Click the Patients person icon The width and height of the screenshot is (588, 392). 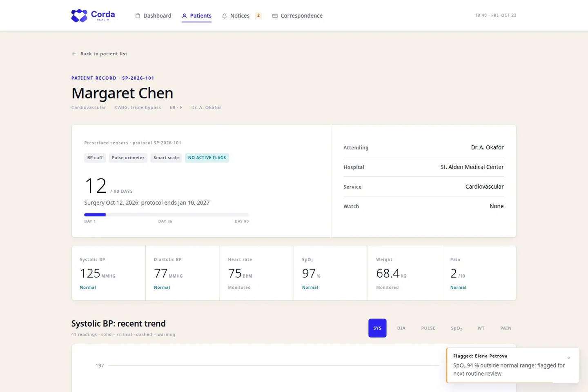point(185,16)
